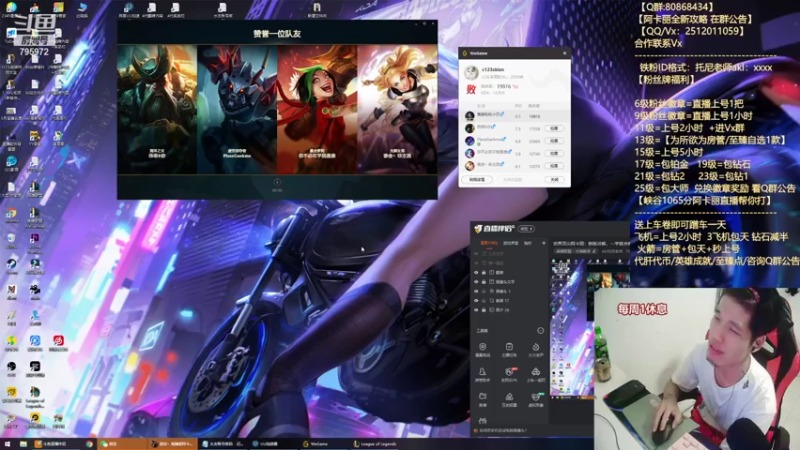800x450 pixels.
Task: Click the button beside the 12740 row
Action: pyautogui.click(x=554, y=154)
